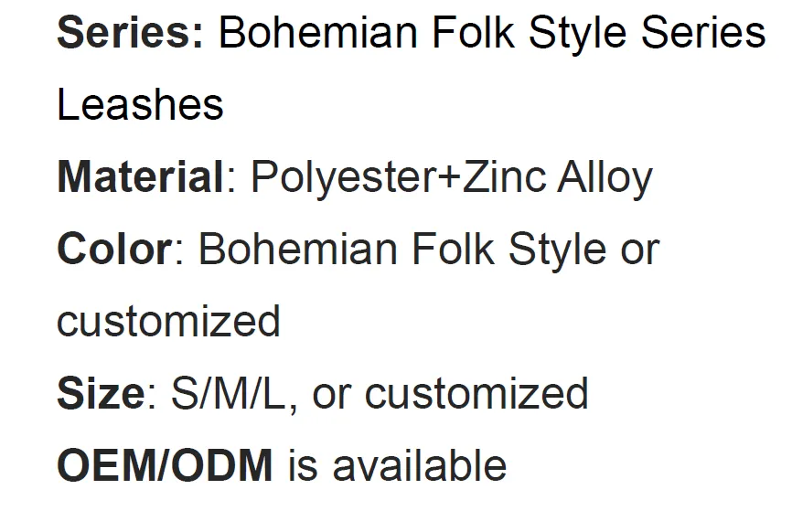This screenshot has width=792, height=532.
Task: Click 'customized' under the Color line
Action: point(168,321)
